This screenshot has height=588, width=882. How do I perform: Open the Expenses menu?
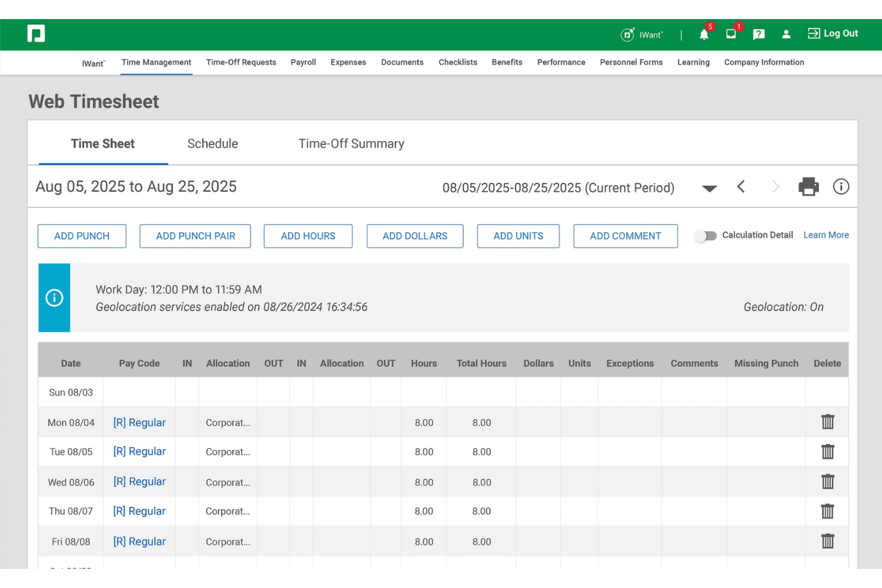point(349,62)
